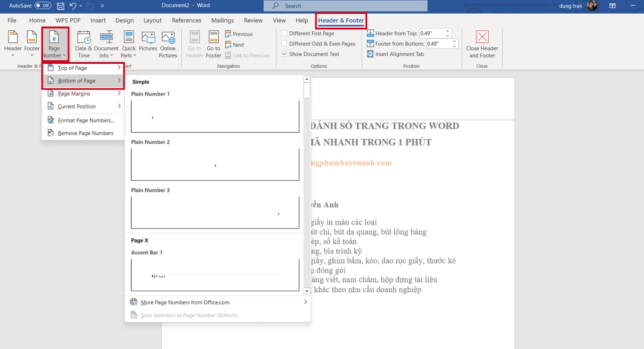Image resolution: width=644 pixels, height=349 pixels.
Task: Switch to the References tab
Action: (x=187, y=20)
